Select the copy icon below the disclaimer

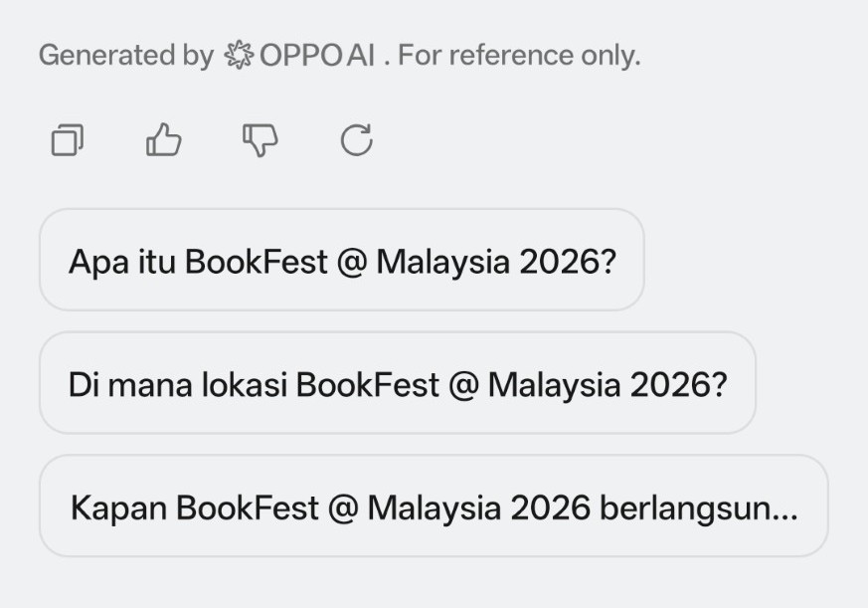coord(67,140)
